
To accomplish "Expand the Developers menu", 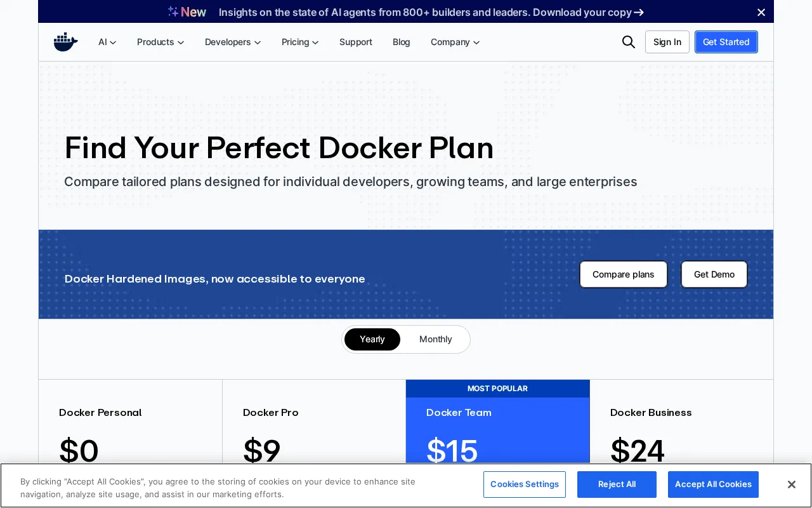I will [x=233, y=42].
